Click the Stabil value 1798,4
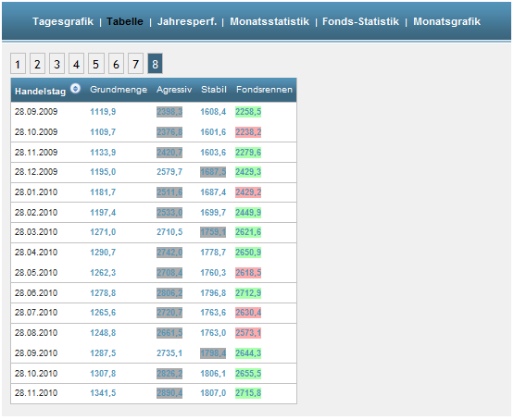The image size is (514, 420). click(x=213, y=353)
